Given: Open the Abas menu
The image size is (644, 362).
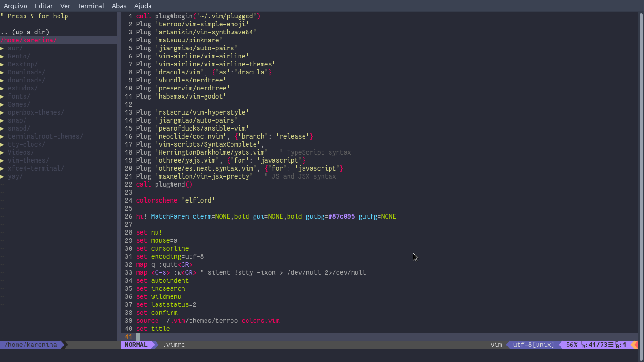Looking at the screenshot, I should coord(119,6).
